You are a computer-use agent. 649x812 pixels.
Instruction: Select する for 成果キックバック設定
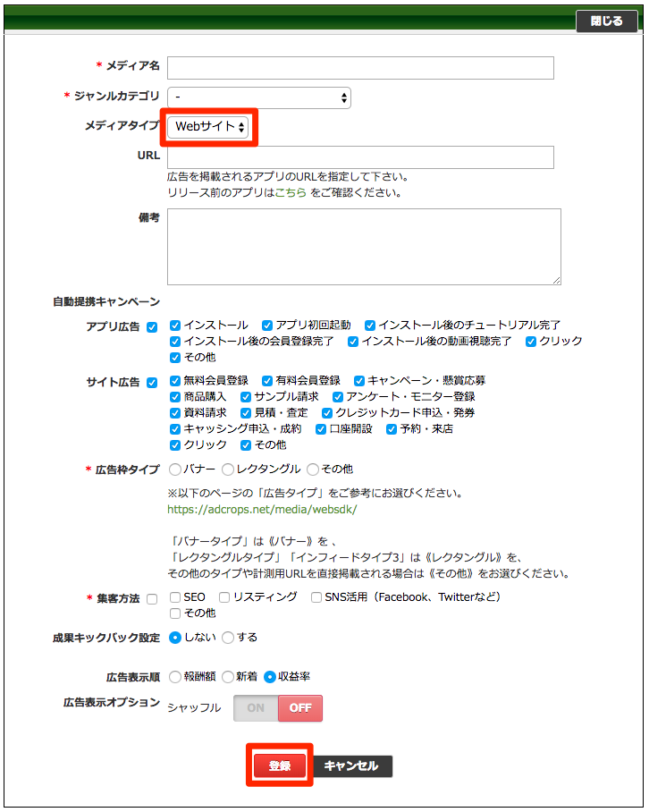click(x=228, y=638)
